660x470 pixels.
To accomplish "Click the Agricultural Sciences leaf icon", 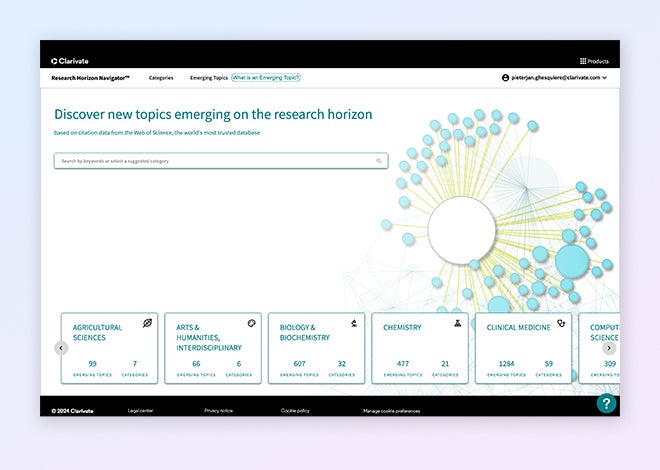I will click(x=147, y=324).
